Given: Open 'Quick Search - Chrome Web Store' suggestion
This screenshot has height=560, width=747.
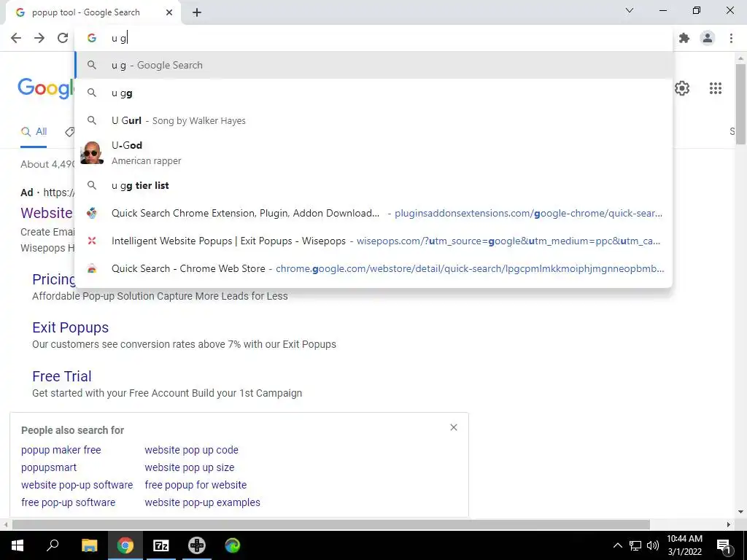Looking at the screenshot, I should (374, 268).
